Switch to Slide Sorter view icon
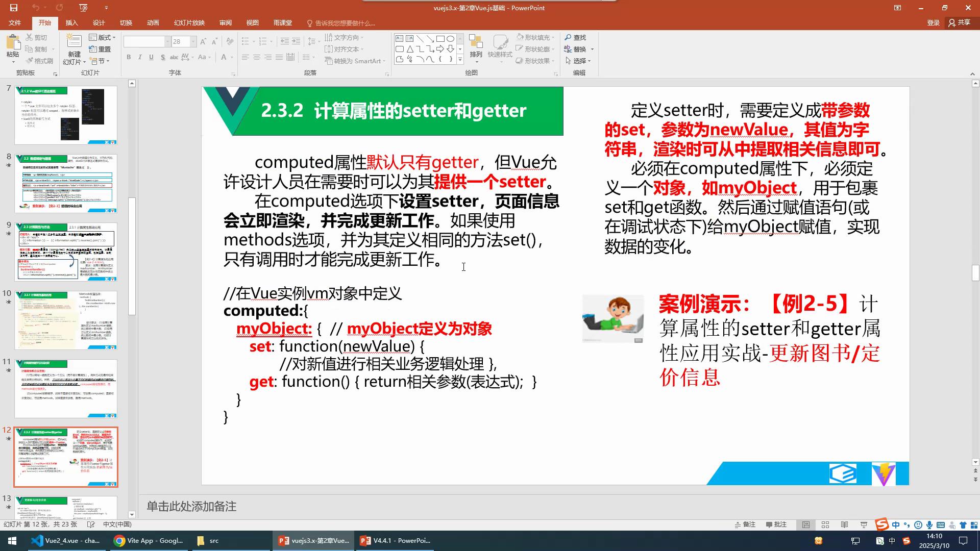The width and height of the screenshot is (980, 551). click(825, 524)
